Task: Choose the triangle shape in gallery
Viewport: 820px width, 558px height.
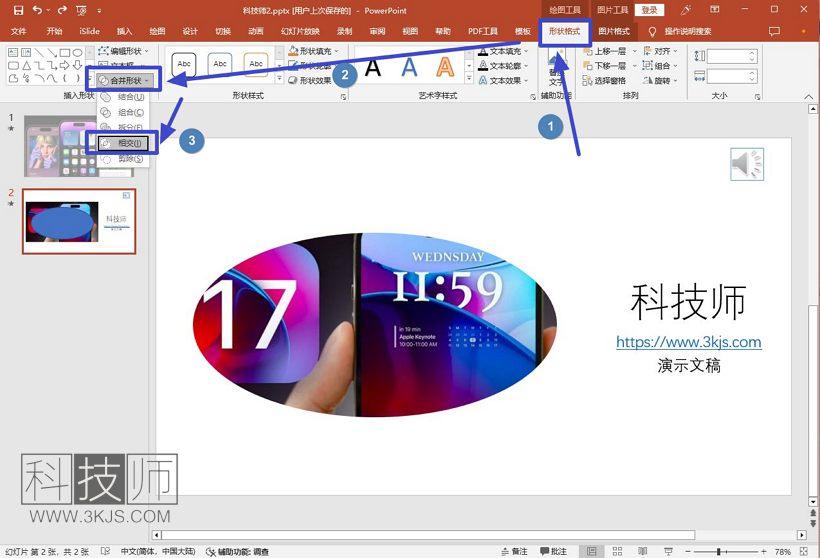Action: point(26,65)
